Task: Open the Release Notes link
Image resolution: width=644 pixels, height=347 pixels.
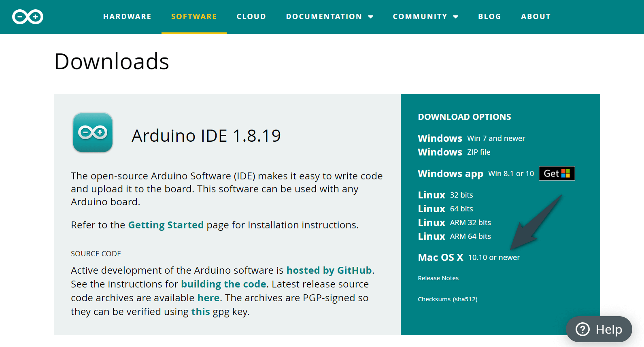Action: (438, 278)
